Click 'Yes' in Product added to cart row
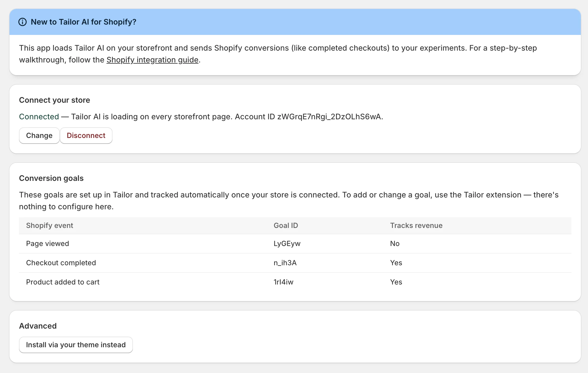The height and width of the screenshot is (373, 588). coord(396,282)
